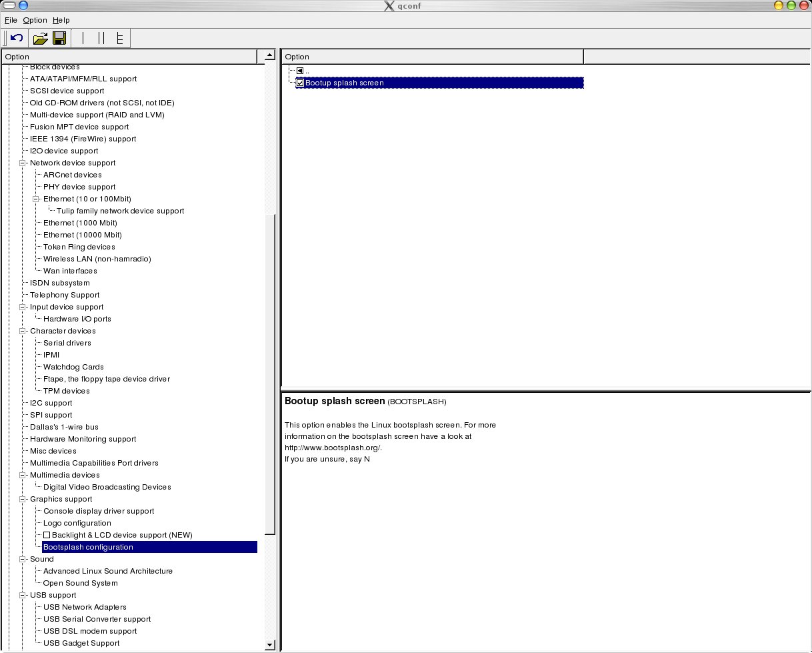Open the Option menu
Screen dimensions: 812x653
pyautogui.click(x=35, y=20)
